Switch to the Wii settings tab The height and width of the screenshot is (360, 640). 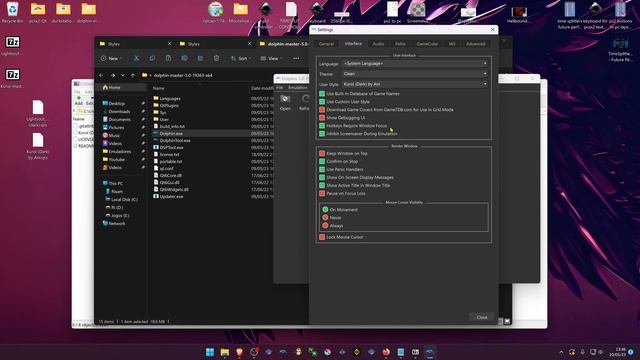coord(452,44)
